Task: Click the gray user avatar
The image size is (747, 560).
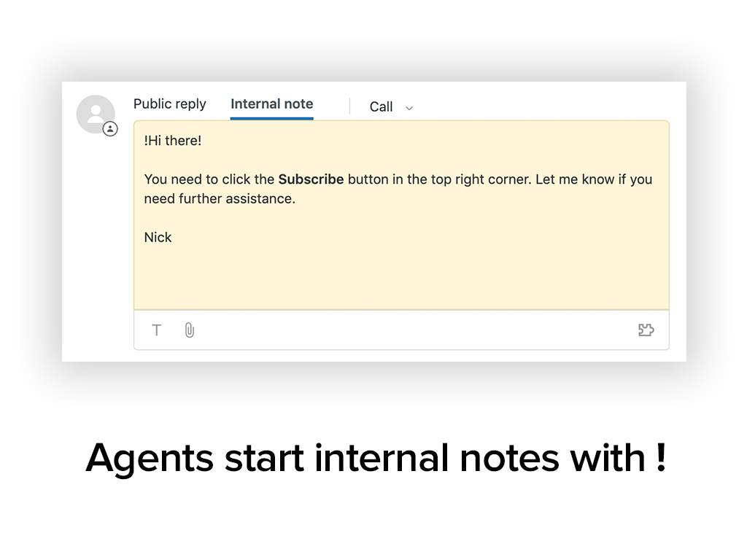Action: click(96, 114)
